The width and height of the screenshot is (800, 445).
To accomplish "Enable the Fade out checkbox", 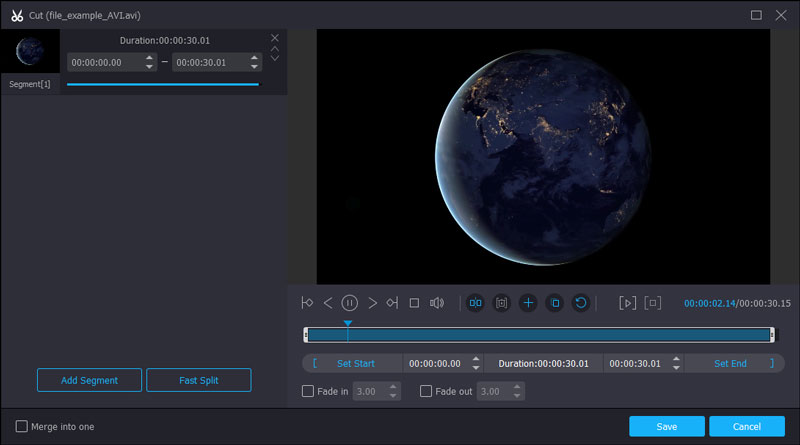I will pos(426,391).
